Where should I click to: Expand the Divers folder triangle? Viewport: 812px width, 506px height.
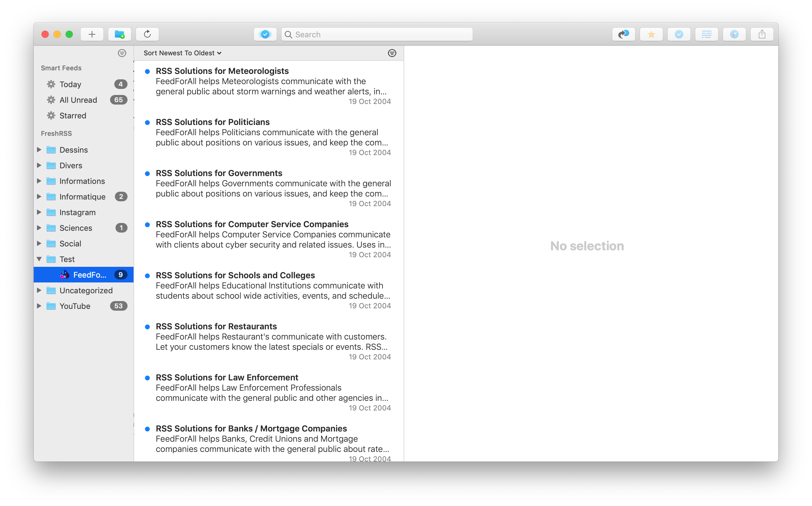(x=39, y=165)
